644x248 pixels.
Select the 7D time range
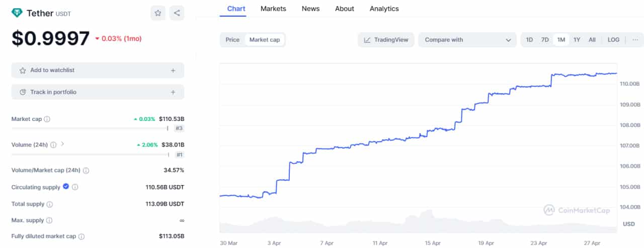click(545, 40)
